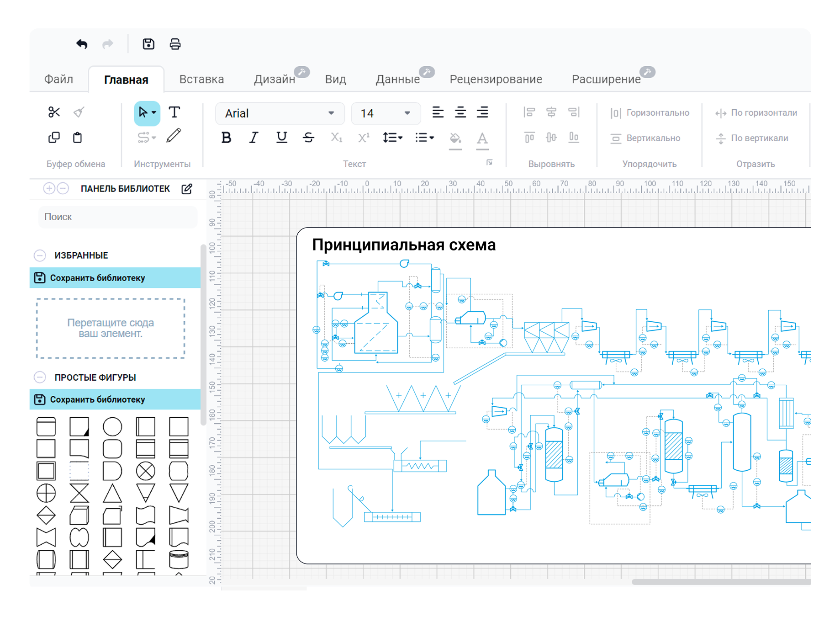840x622 pixels.
Task: Click Сохранить библиотеку under ПРОСТЫЕ ФИГУРЫ
Action: 97,399
